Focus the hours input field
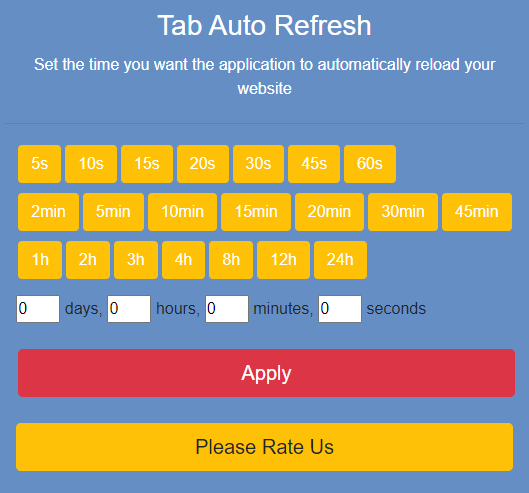Image resolution: width=529 pixels, height=493 pixels. point(129,309)
